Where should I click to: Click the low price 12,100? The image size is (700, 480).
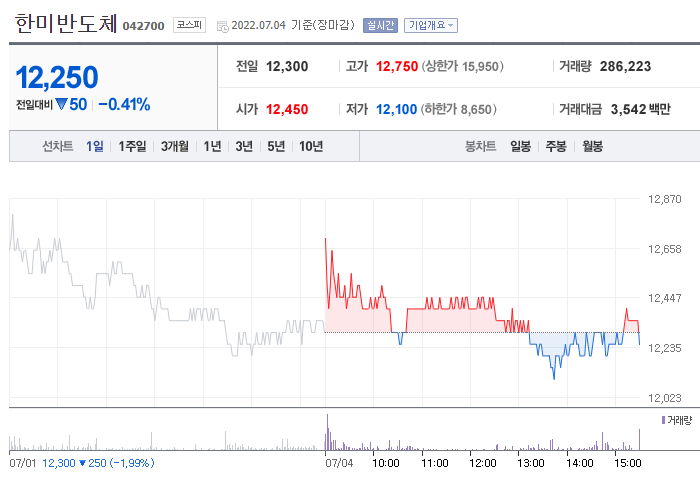click(x=396, y=109)
